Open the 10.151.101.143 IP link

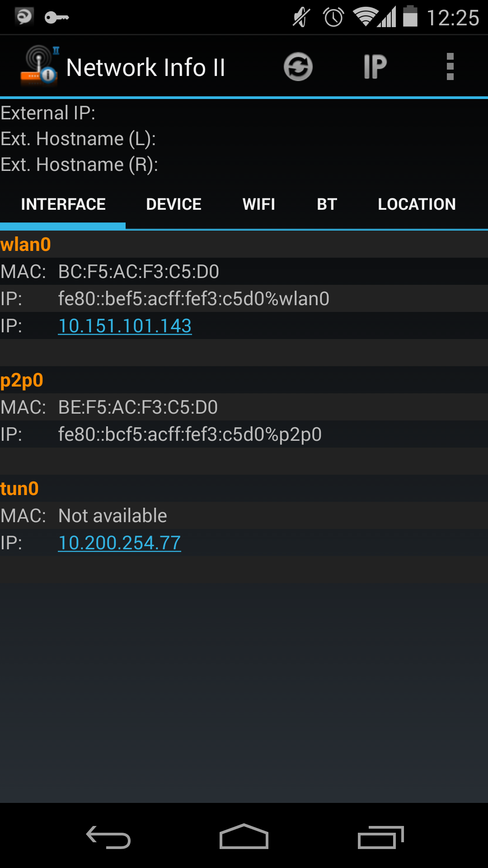(x=125, y=326)
